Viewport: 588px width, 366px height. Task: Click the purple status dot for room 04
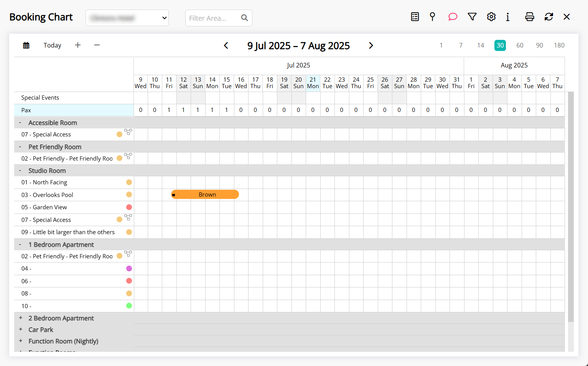129,269
